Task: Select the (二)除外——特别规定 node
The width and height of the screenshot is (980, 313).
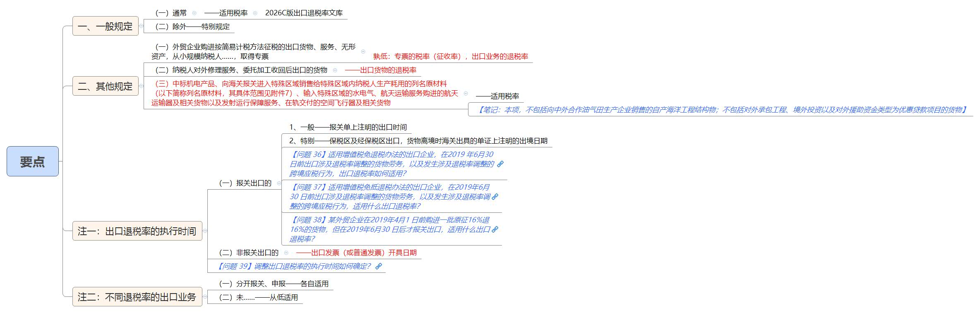Action: (x=191, y=26)
